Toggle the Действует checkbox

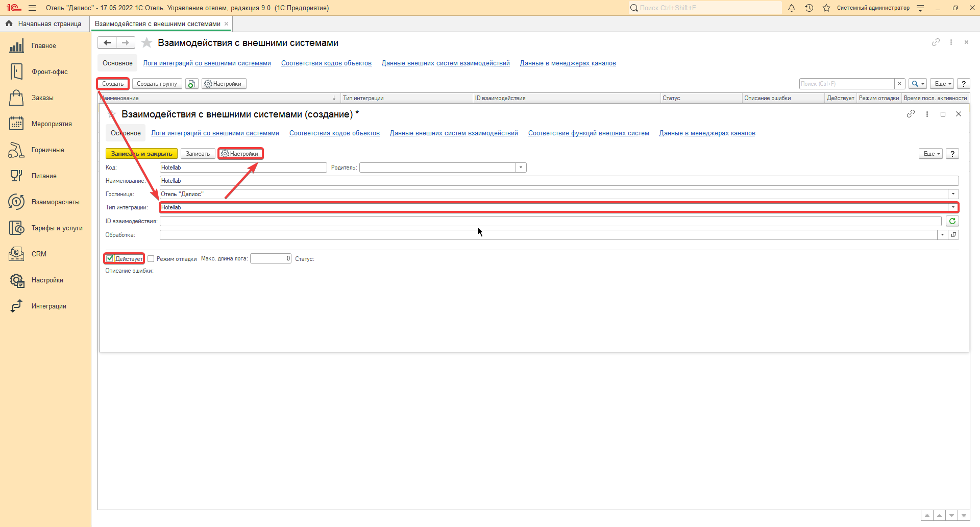pyautogui.click(x=110, y=258)
